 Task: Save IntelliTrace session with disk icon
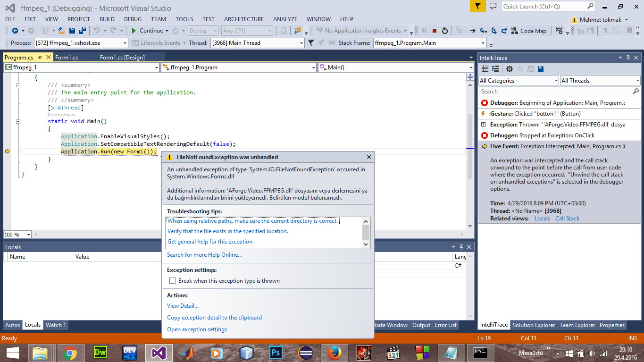click(x=541, y=69)
